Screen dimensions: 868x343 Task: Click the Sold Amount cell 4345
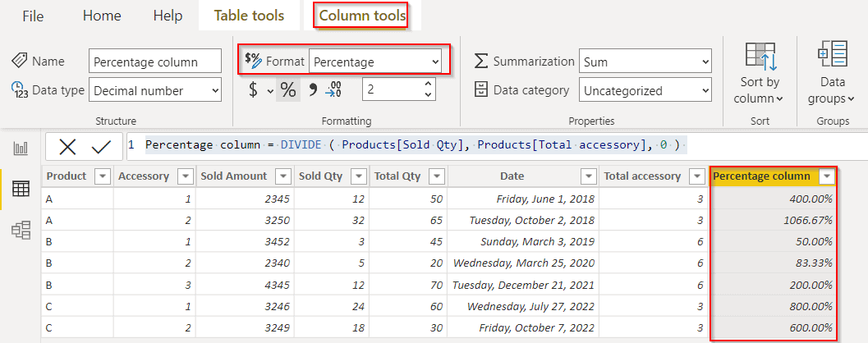tap(245, 285)
